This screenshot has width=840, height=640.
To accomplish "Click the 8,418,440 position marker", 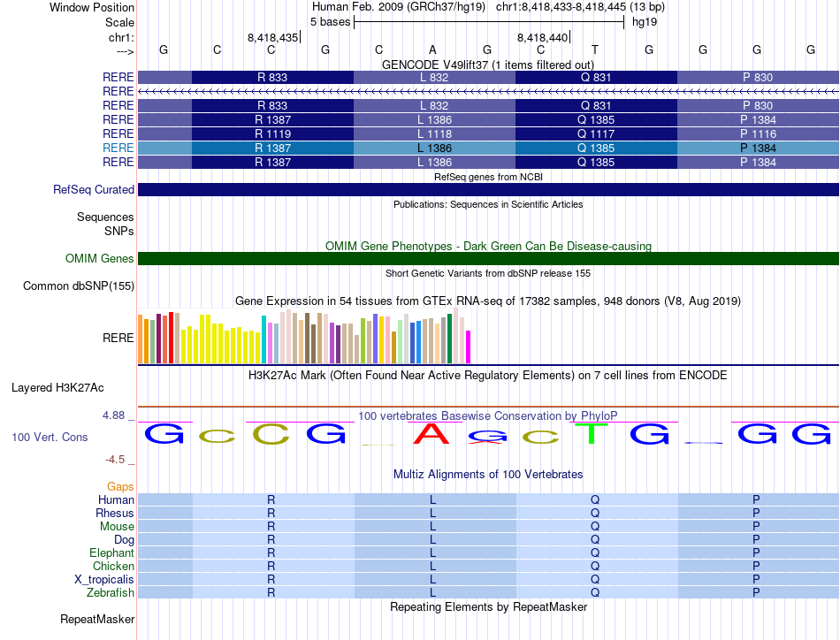I will [543, 37].
